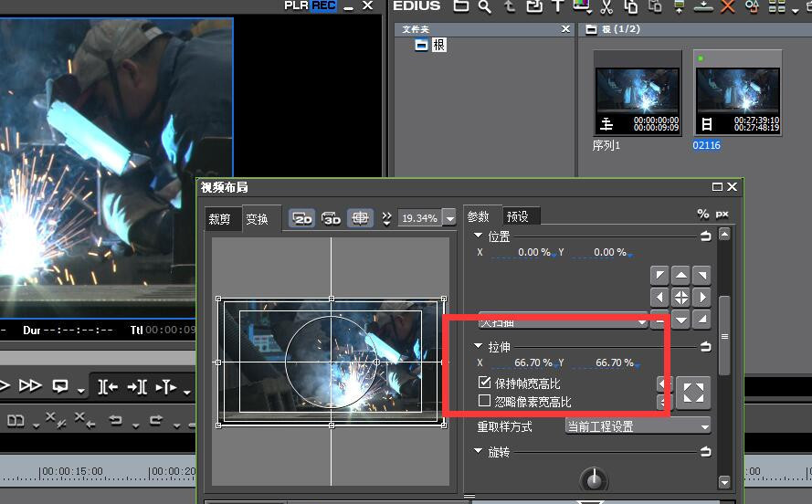Click the center position anchor arrow
This screenshot has width=812, height=504.
click(680, 297)
